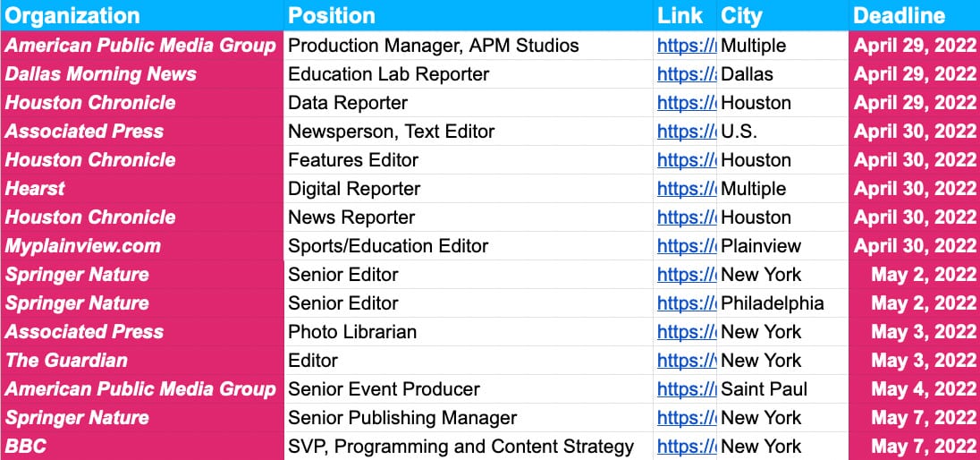Open the Photo Librarian job link

686,332
